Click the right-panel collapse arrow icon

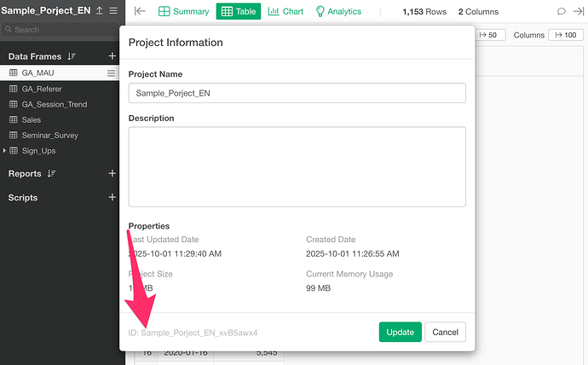point(577,12)
